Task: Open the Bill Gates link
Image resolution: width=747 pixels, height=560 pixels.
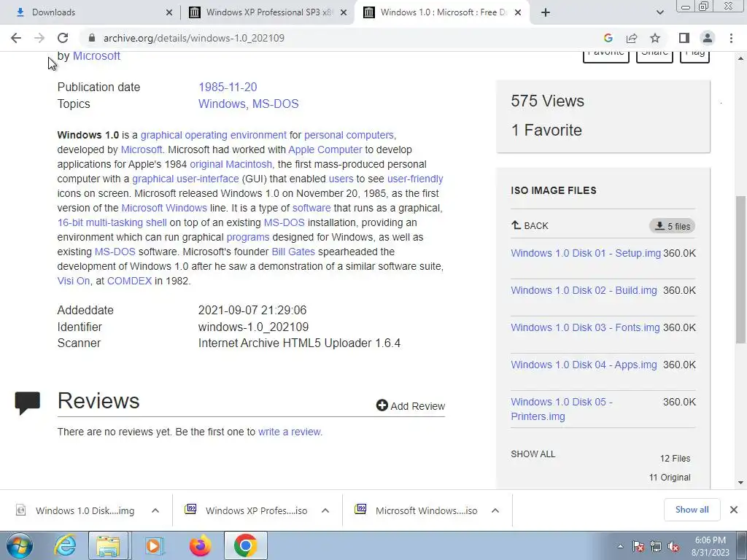Action: [293, 252]
